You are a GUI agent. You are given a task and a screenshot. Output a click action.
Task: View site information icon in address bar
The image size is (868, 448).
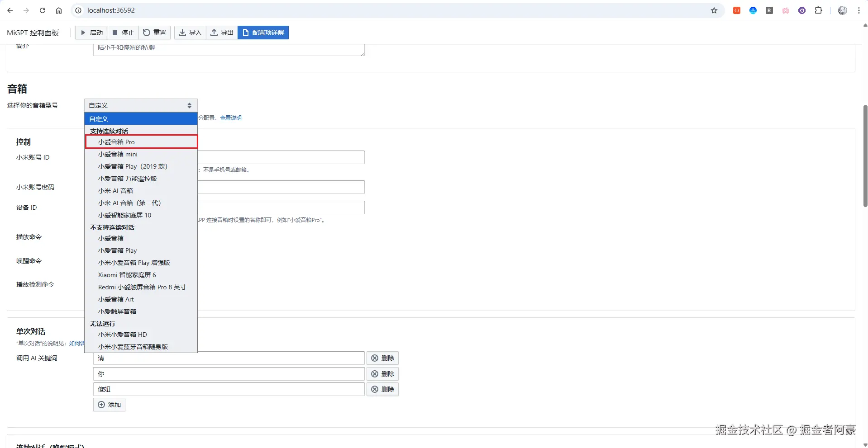78,10
